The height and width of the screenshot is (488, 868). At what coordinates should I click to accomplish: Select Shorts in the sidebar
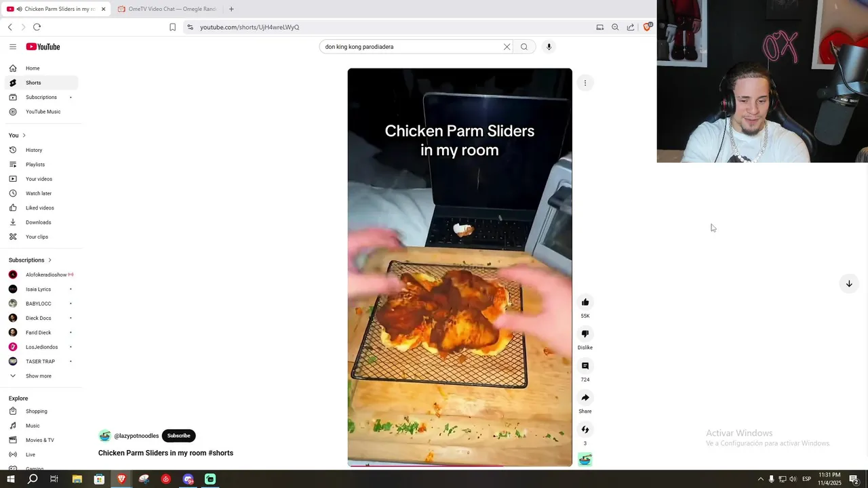41,83
